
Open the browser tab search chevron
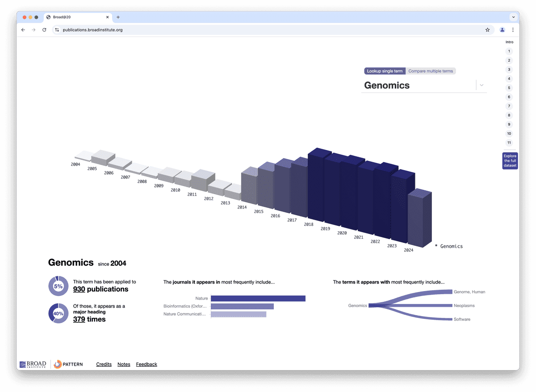pos(513,17)
